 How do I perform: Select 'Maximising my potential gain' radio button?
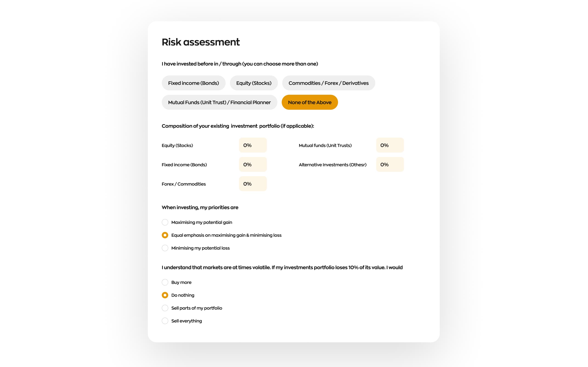[165, 222]
